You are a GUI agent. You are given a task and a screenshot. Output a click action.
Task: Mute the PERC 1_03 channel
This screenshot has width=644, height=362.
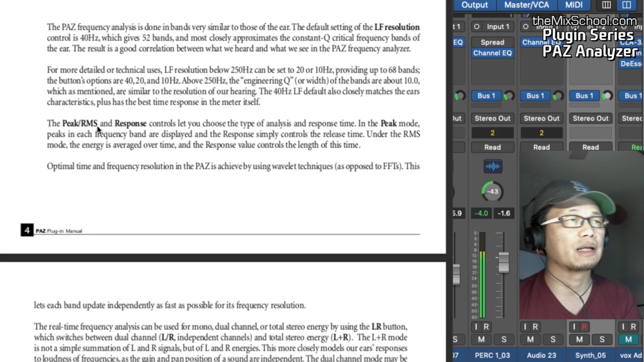click(481, 339)
